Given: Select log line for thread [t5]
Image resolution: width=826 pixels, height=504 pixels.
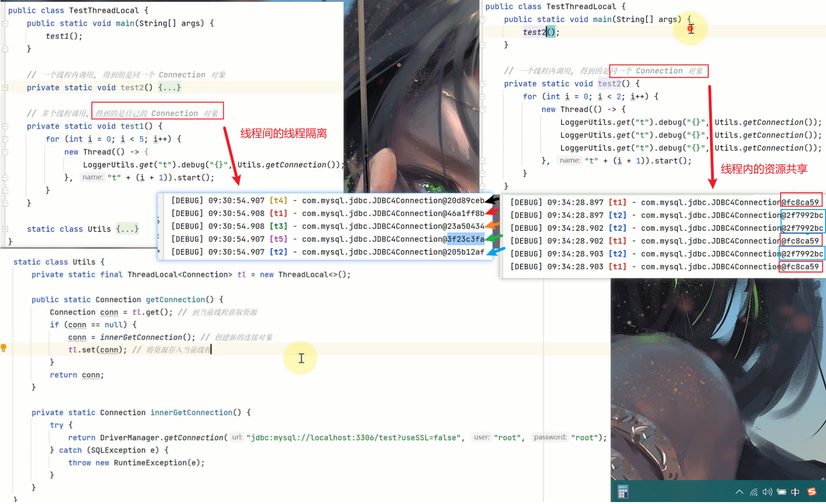Looking at the screenshot, I should (327, 239).
